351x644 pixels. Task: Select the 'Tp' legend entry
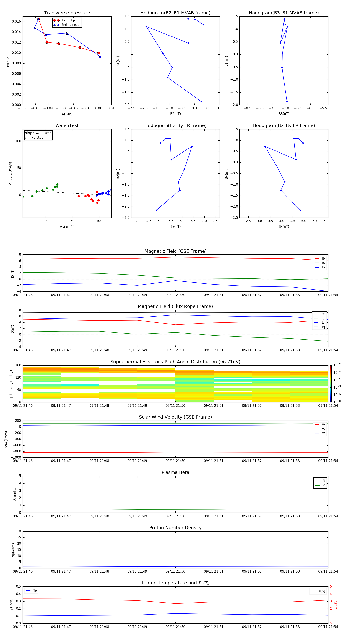coord(31,591)
